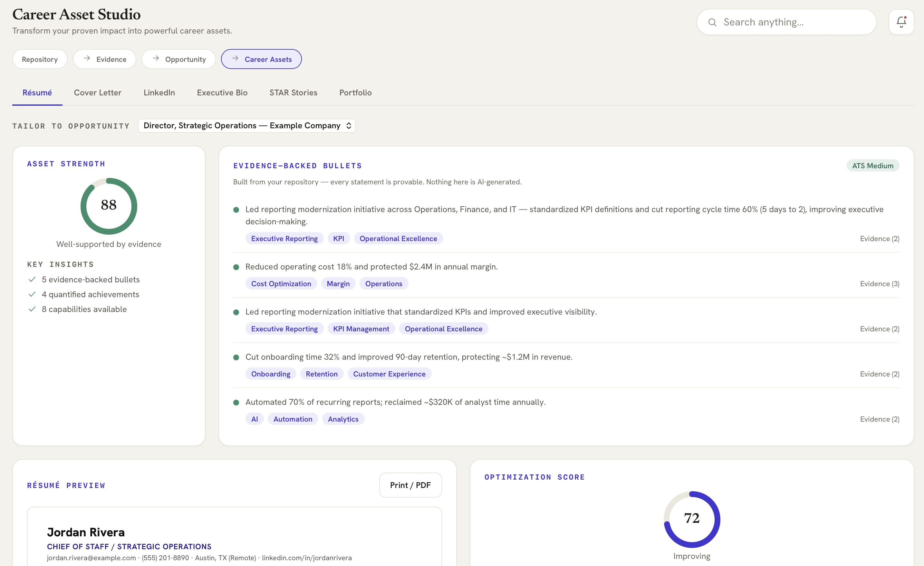Click the Automation tag
This screenshot has width=924, height=566.
[x=293, y=419]
